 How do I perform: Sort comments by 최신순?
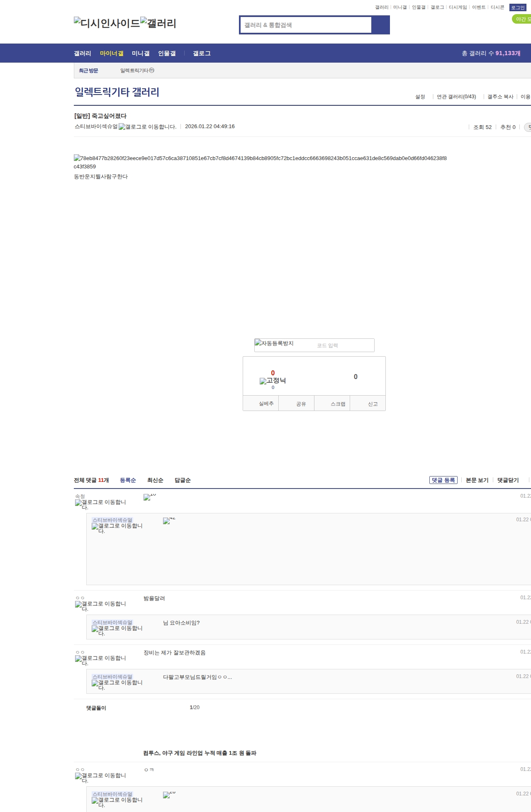tap(155, 480)
